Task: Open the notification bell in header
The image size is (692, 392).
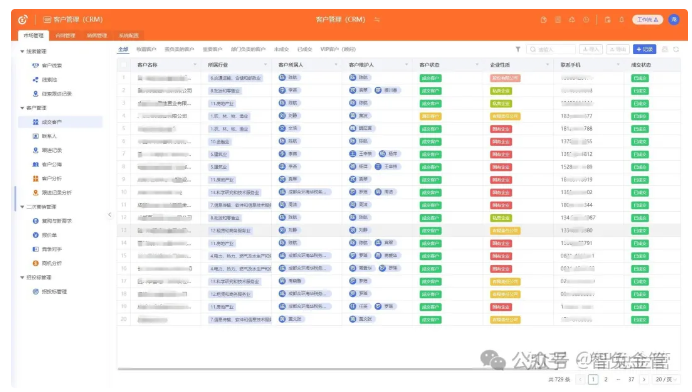Action: pyautogui.click(x=621, y=19)
